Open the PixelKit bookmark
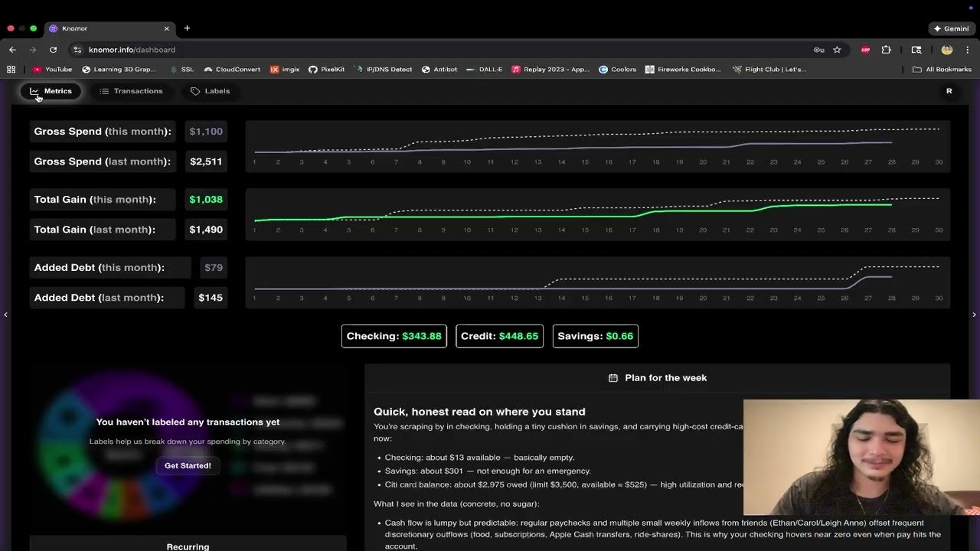 click(327, 70)
